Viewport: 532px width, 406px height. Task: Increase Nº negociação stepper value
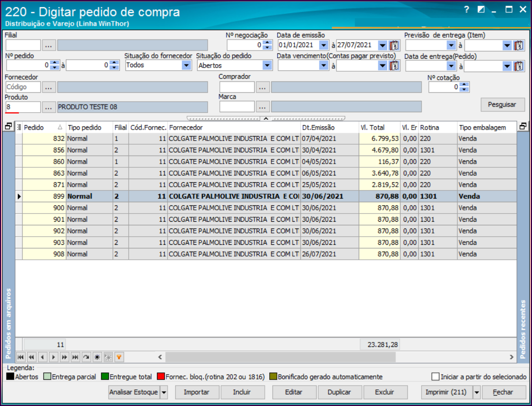pyautogui.click(x=266, y=43)
